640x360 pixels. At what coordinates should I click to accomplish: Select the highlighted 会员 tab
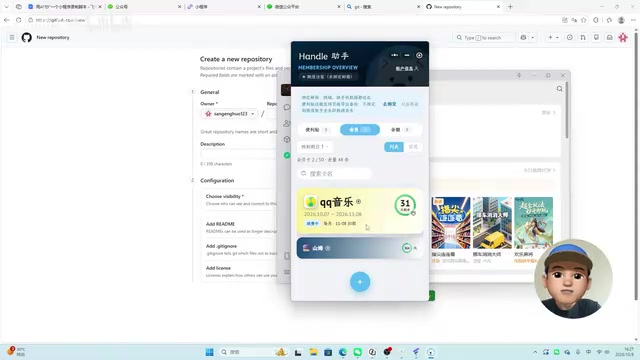[x=360, y=130]
